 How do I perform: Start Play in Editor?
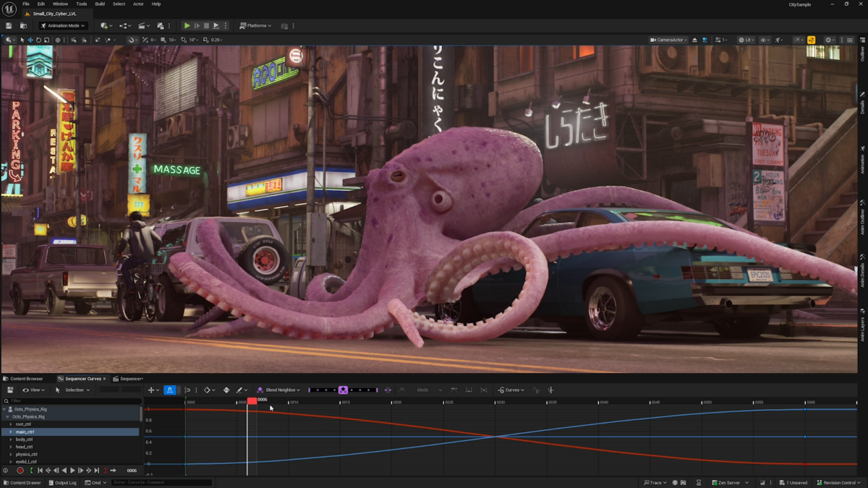coord(187,25)
